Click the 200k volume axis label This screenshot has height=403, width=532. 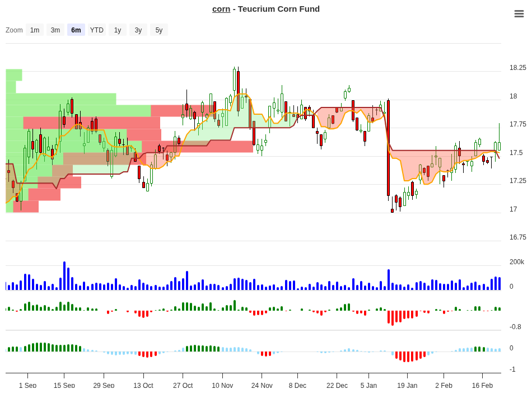[x=517, y=262]
